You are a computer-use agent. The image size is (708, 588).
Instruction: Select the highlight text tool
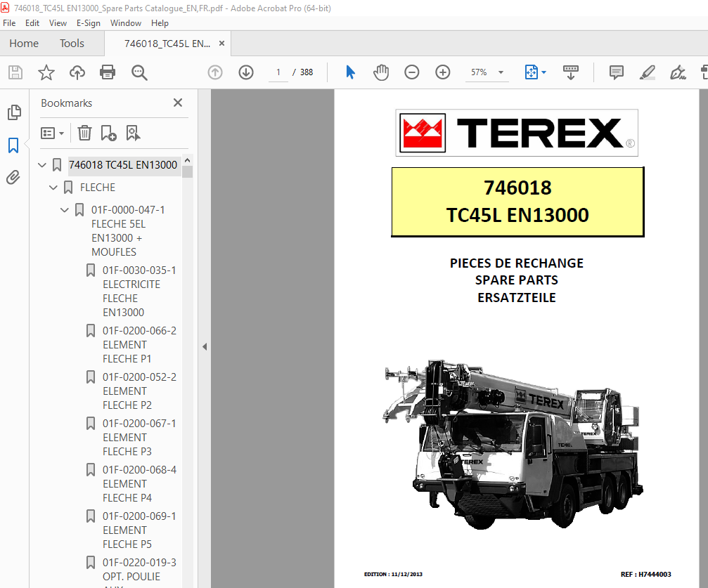[x=647, y=72]
